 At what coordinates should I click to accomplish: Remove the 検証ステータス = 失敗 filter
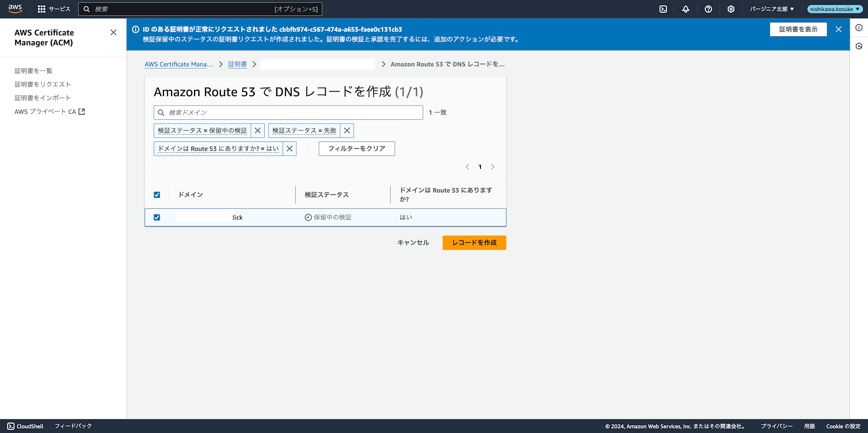tap(347, 131)
